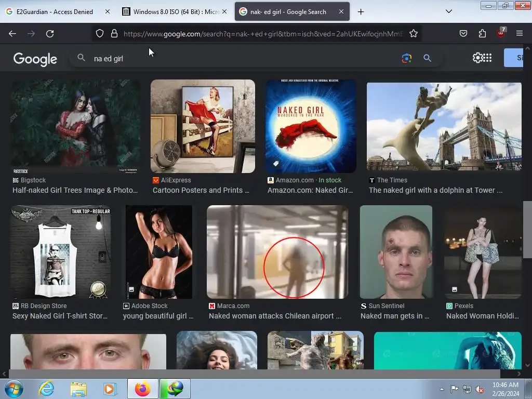
Task: Open The Times source link
Action: pos(388,180)
